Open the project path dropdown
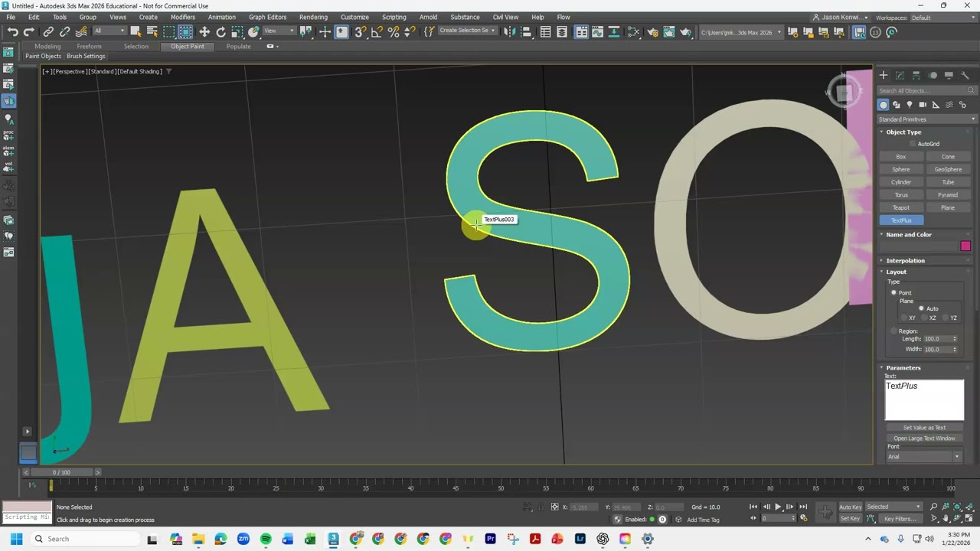 point(741,32)
